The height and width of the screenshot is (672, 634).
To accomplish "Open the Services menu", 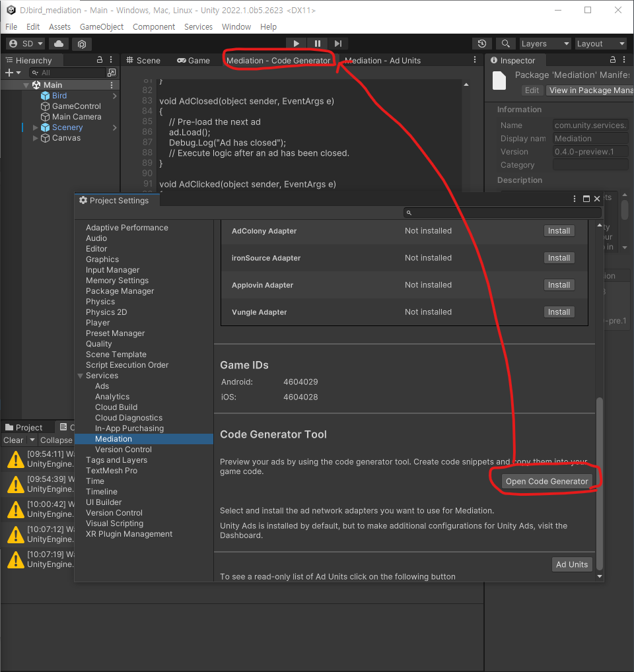I will [199, 26].
